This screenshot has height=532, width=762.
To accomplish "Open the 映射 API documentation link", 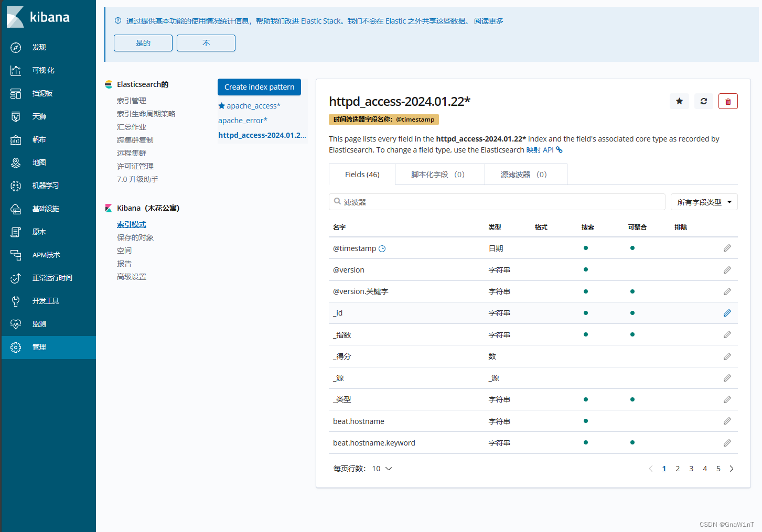I will [544, 150].
